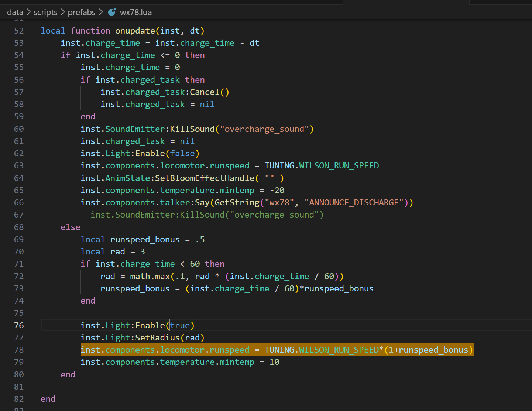Click the 'function' keyword on line 52
This screenshot has width=532, height=411.
point(90,31)
